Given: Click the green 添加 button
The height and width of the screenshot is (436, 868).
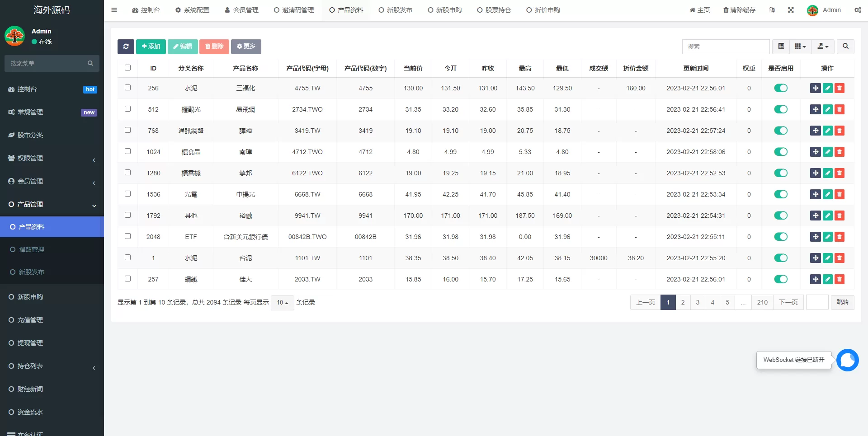Looking at the screenshot, I should coord(151,47).
